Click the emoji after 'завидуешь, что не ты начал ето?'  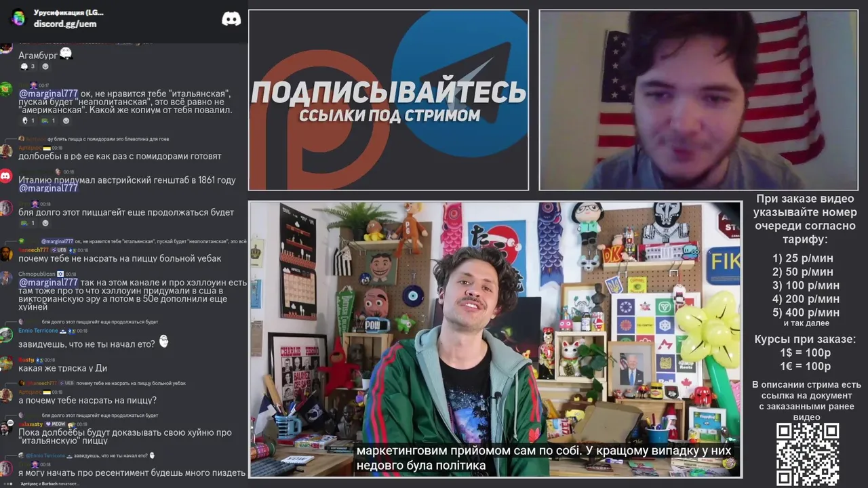coord(163,342)
